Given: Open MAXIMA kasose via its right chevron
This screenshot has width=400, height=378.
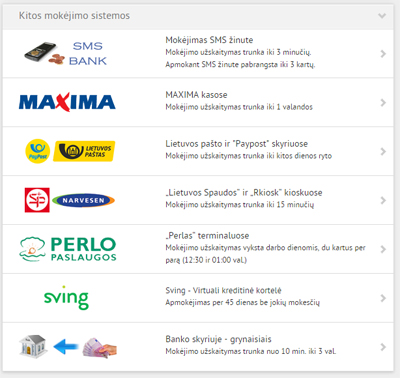Looking at the screenshot, I should (383, 103).
